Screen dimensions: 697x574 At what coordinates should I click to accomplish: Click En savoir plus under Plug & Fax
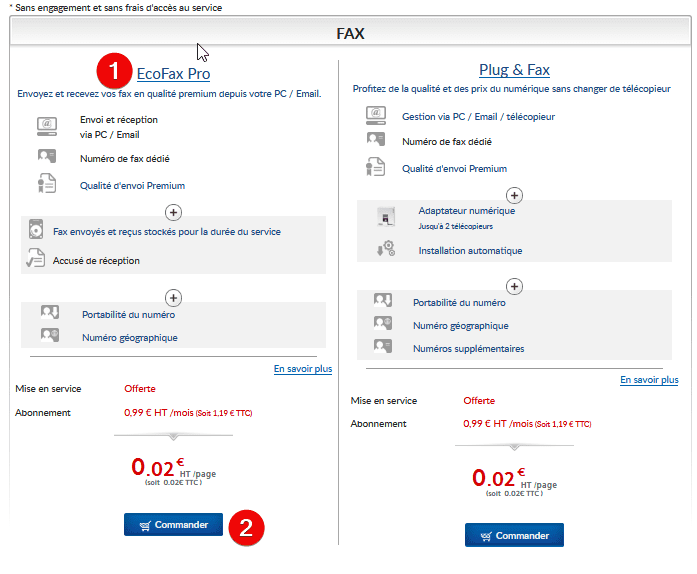(649, 380)
